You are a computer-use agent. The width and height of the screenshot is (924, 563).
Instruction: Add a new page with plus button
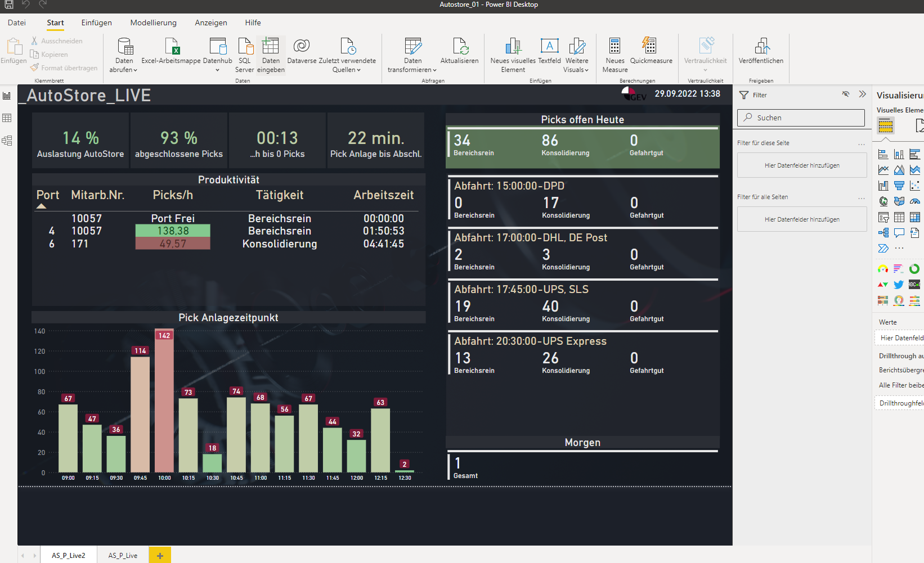(x=160, y=555)
